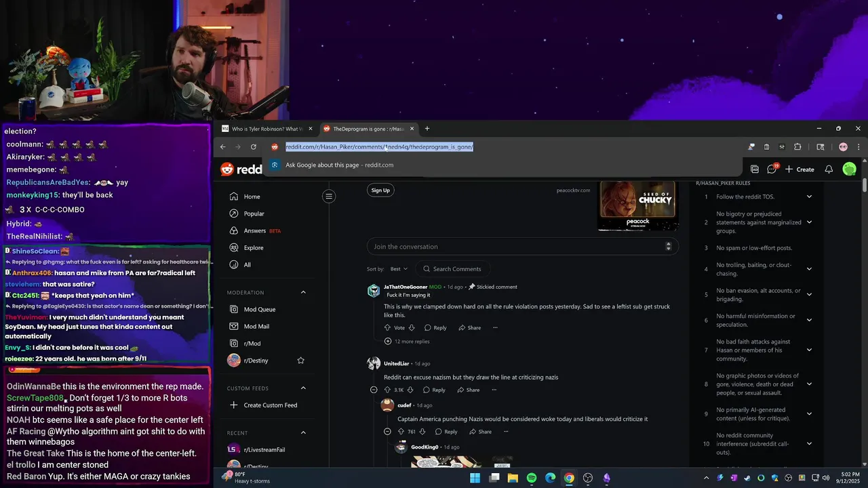The image size is (868, 488).
Task: Upvote UnitedLiar's comment
Action: [x=388, y=390]
